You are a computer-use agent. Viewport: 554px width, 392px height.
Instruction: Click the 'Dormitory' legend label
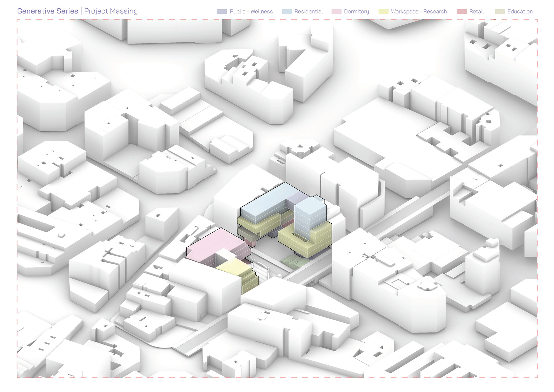click(x=356, y=12)
